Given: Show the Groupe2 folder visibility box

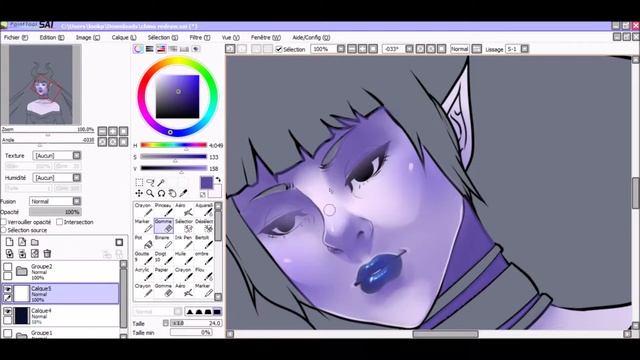Looking at the screenshot, I should (x=8, y=267).
